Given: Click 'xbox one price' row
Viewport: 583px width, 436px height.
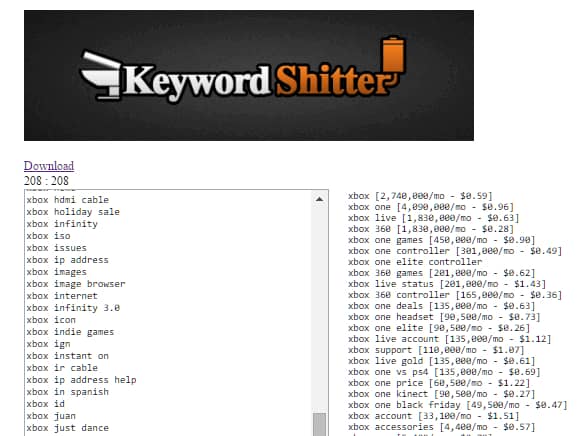Looking at the screenshot, I should pos(439,383).
